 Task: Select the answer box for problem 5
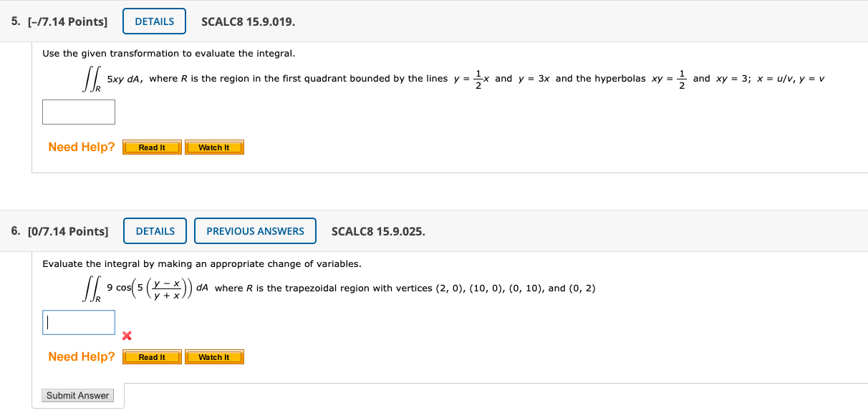point(79,112)
